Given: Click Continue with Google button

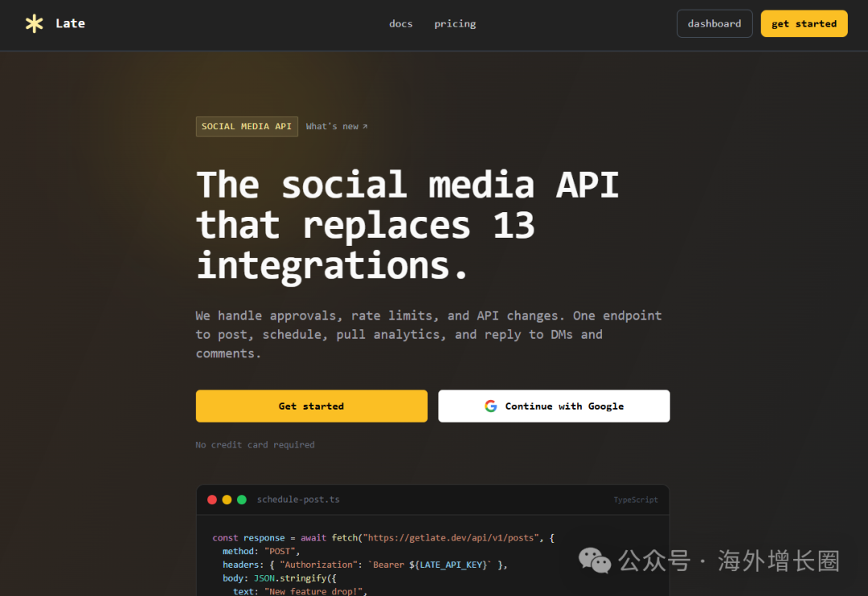Looking at the screenshot, I should click(554, 406).
